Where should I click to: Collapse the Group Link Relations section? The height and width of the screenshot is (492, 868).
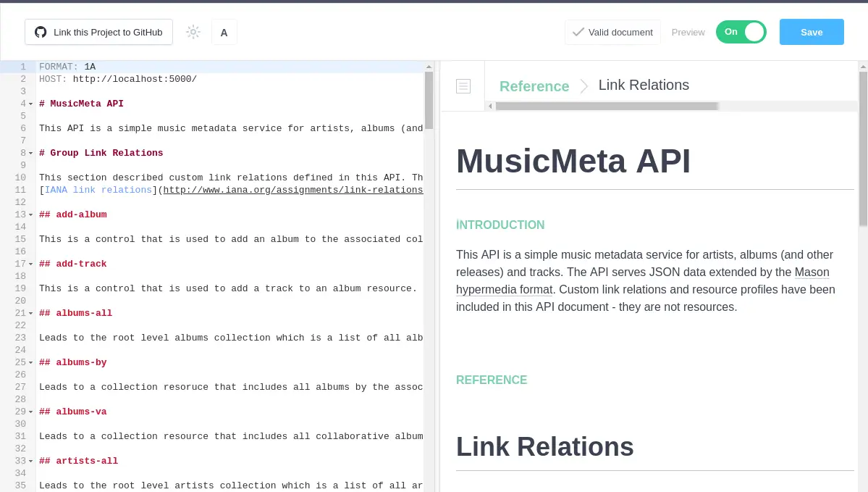31,153
